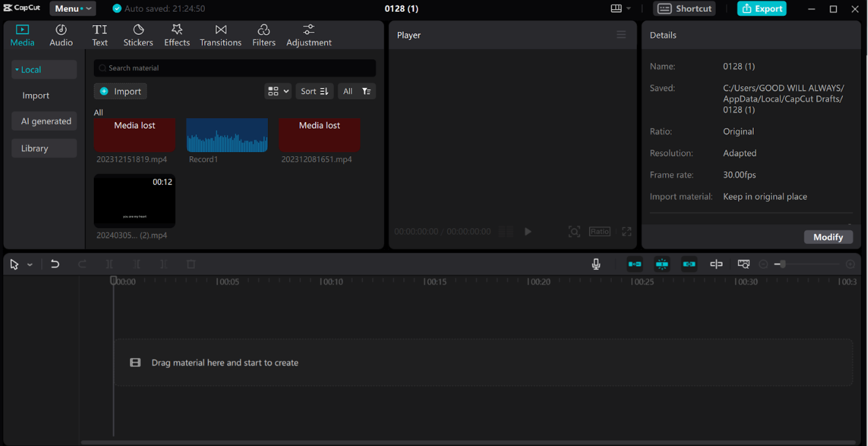Screen dimensions: 868x446
Task: Click the Export button
Action: [x=762, y=9]
